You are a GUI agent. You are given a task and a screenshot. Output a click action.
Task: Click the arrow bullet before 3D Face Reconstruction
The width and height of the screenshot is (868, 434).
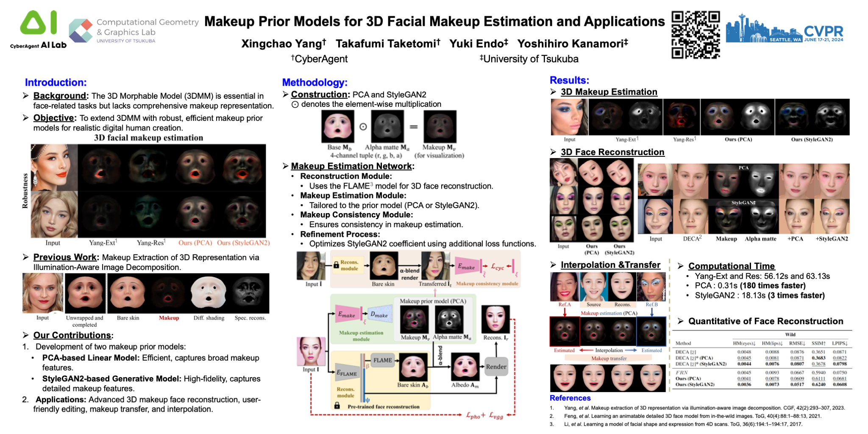point(553,152)
